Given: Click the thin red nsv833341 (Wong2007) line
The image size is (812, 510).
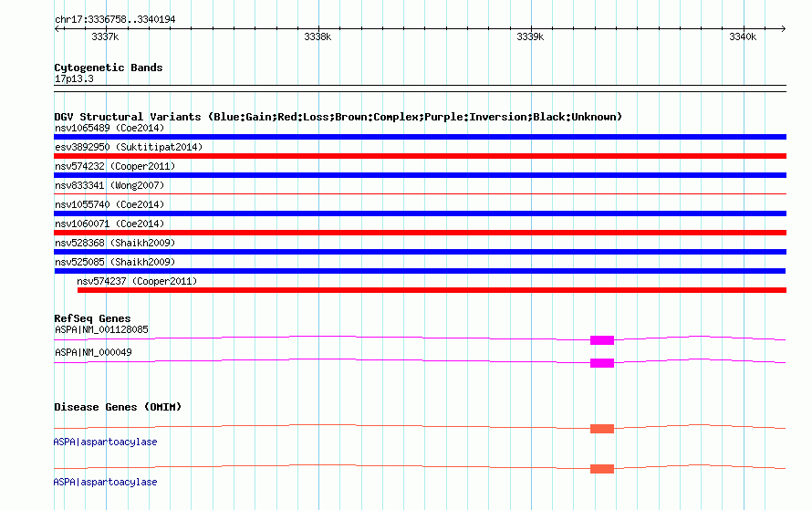Looking at the screenshot, I should 420,193.
